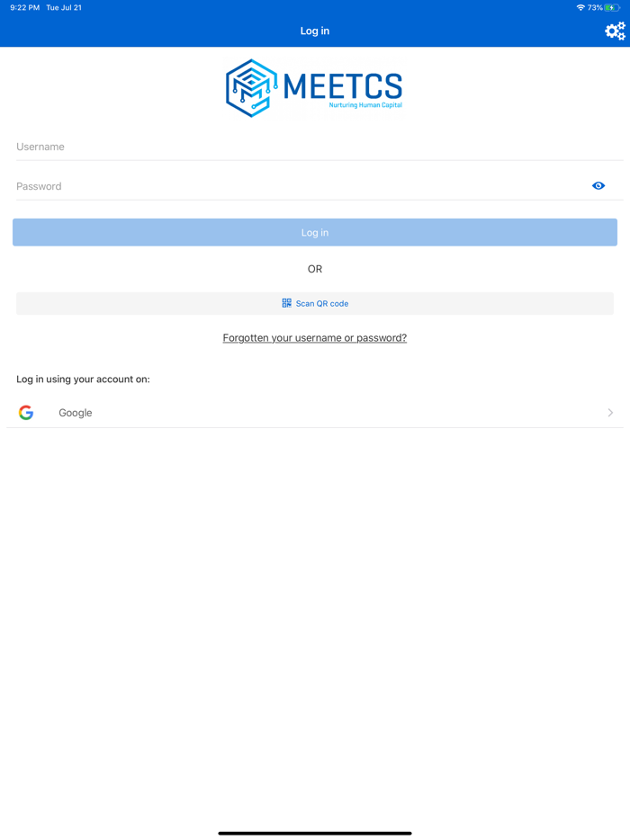Screen dimensions: 630x840
Task: Click the Google logo icon
Action: 26,413
